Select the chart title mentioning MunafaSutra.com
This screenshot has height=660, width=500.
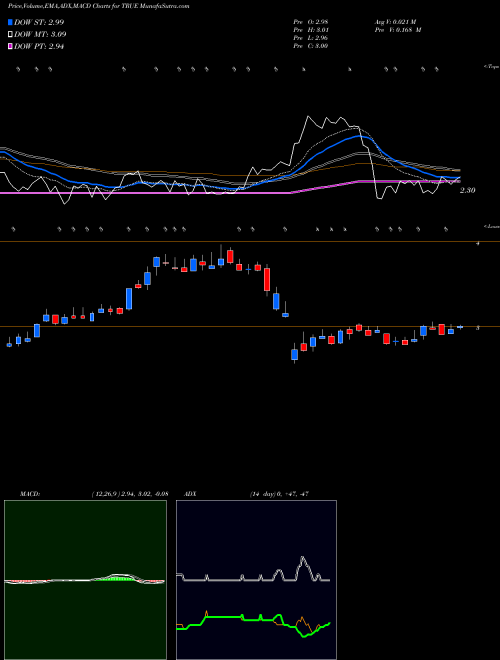(98, 6)
